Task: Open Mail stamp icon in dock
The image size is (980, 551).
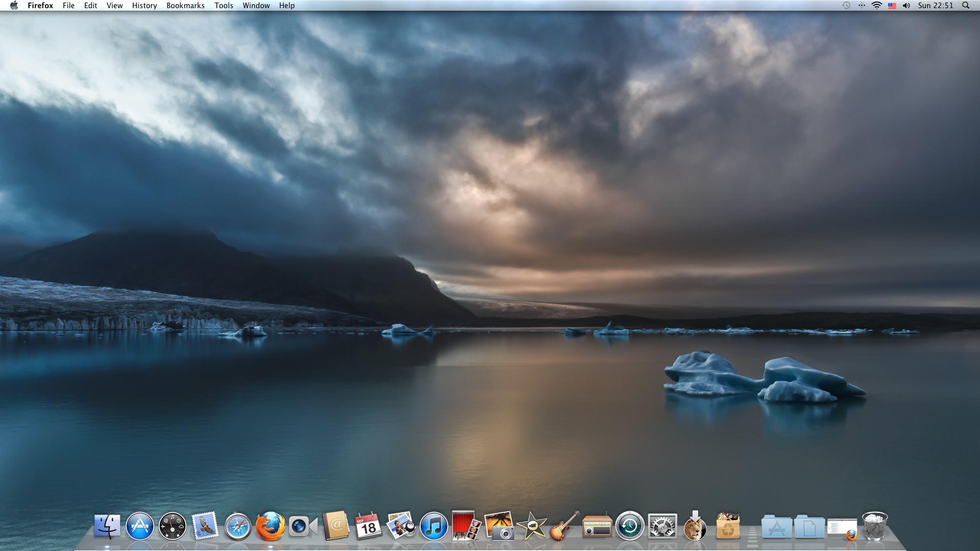Action: (x=205, y=526)
